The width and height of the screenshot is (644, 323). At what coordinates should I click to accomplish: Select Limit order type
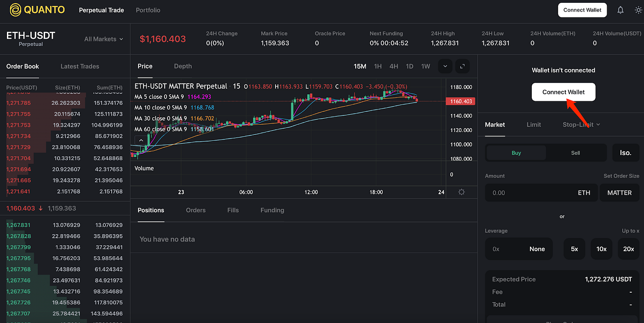click(x=534, y=125)
